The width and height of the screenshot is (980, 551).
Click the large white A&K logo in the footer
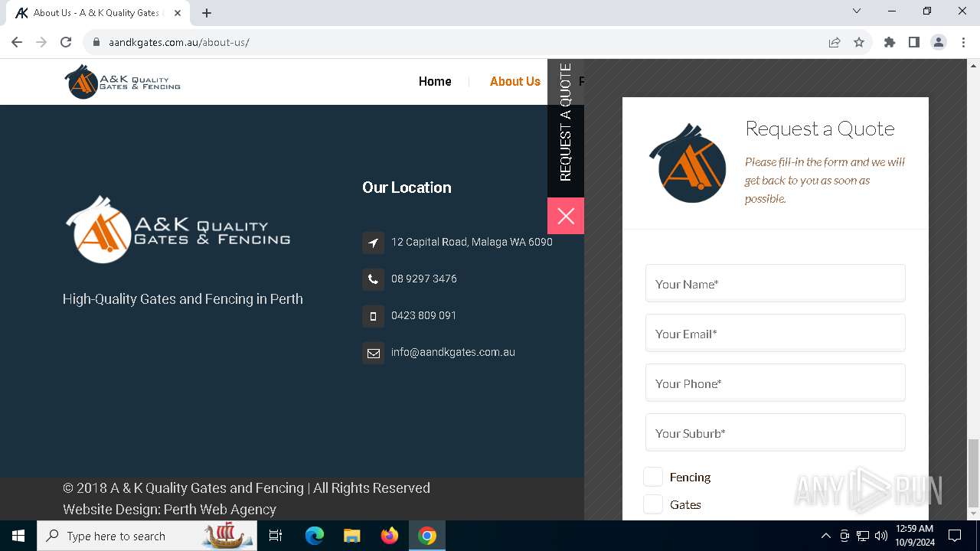(178, 230)
